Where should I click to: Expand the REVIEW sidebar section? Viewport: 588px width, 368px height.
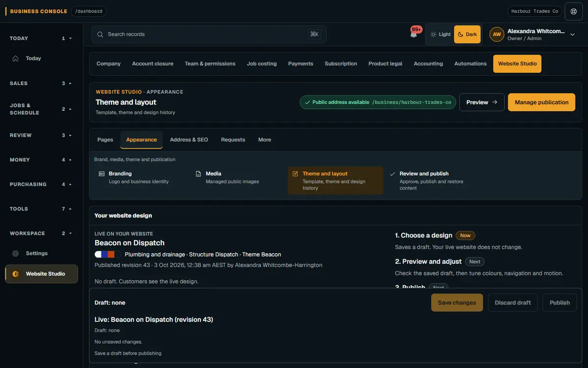pyautogui.click(x=42, y=135)
